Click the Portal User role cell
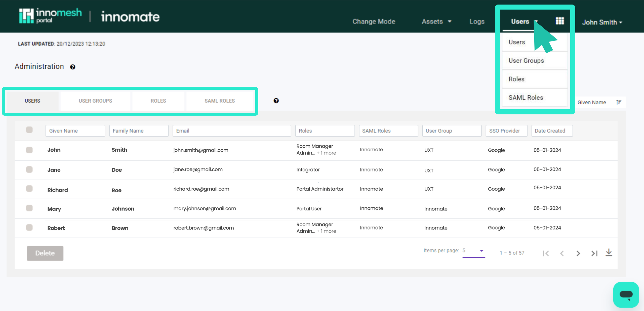 pos(309,209)
